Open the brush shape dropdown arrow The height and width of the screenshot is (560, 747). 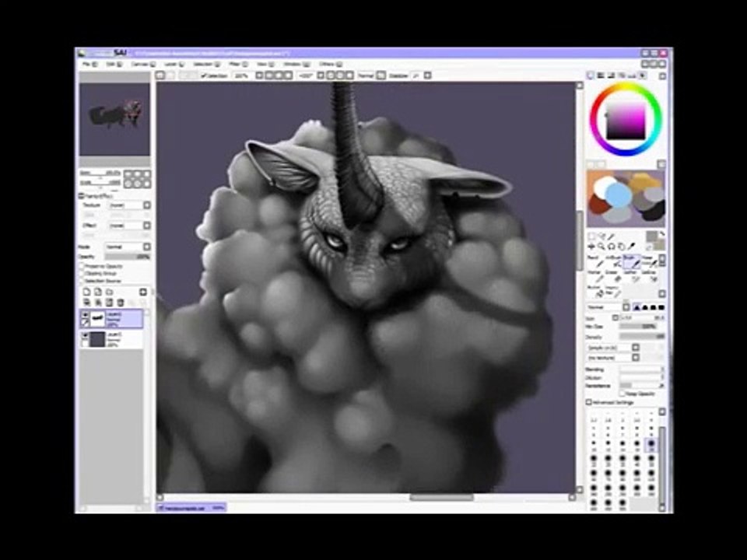(x=636, y=348)
